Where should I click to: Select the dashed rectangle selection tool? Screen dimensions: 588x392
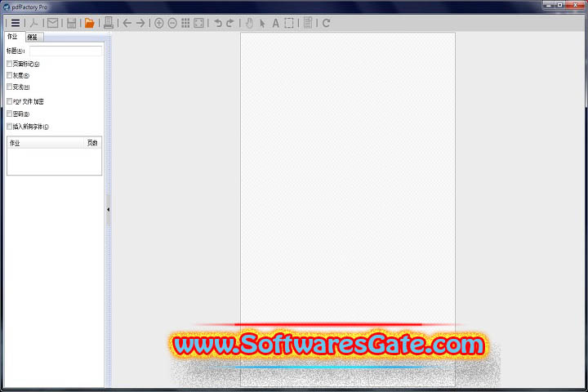tap(289, 23)
